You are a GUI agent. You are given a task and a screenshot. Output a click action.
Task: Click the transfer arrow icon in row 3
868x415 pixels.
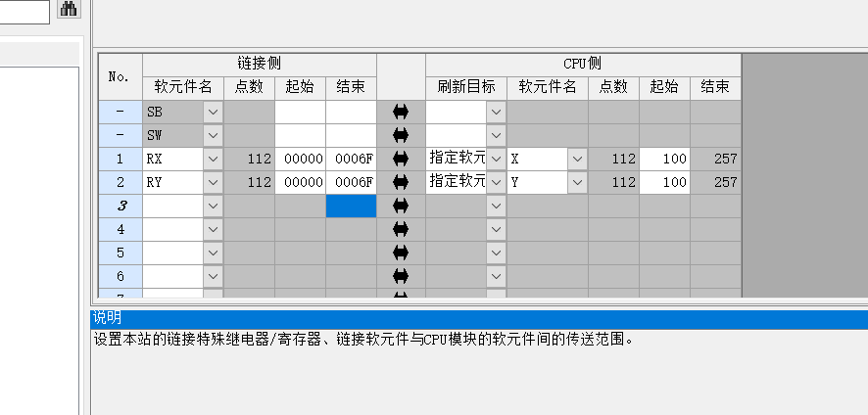click(x=400, y=206)
